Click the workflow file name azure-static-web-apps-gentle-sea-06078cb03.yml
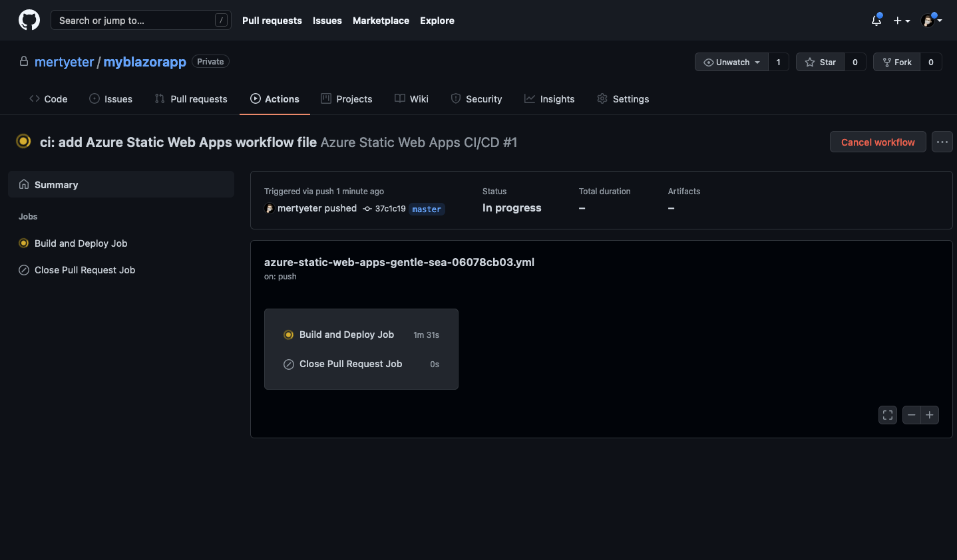The image size is (957, 560). pos(399,262)
